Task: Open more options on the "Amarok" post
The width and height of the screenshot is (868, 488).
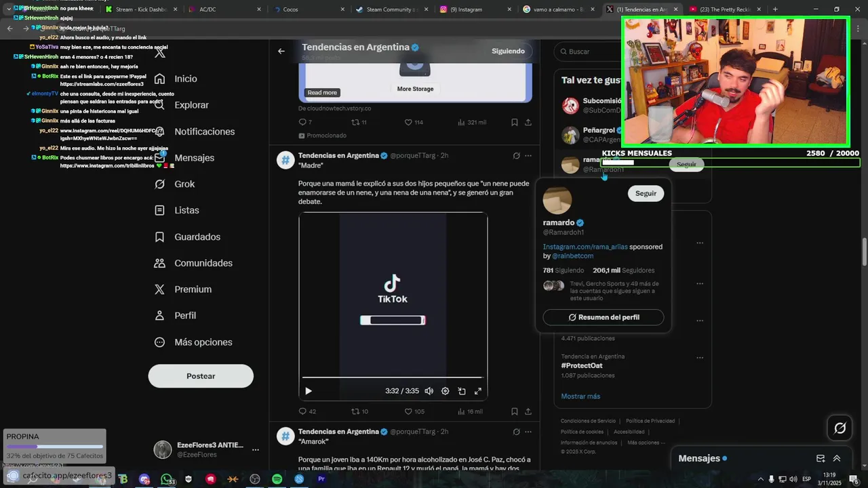Action: pos(528,432)
